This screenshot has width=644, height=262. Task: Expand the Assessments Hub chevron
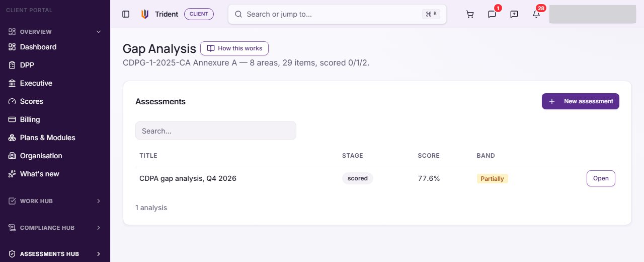[x=99, y=254]
